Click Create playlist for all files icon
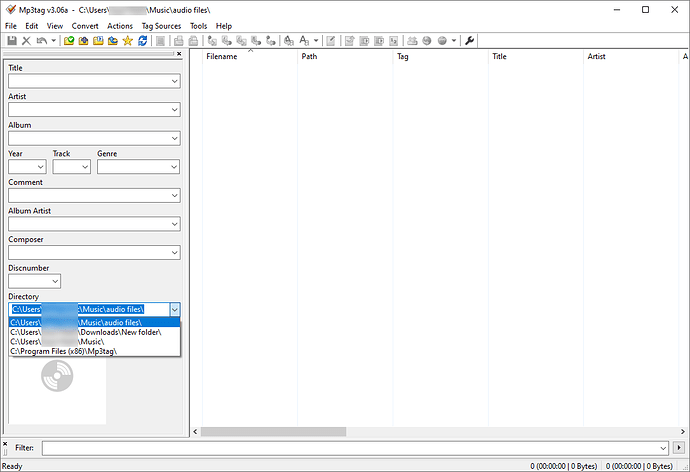Screen dimensions: 690x472 (364, 41)
